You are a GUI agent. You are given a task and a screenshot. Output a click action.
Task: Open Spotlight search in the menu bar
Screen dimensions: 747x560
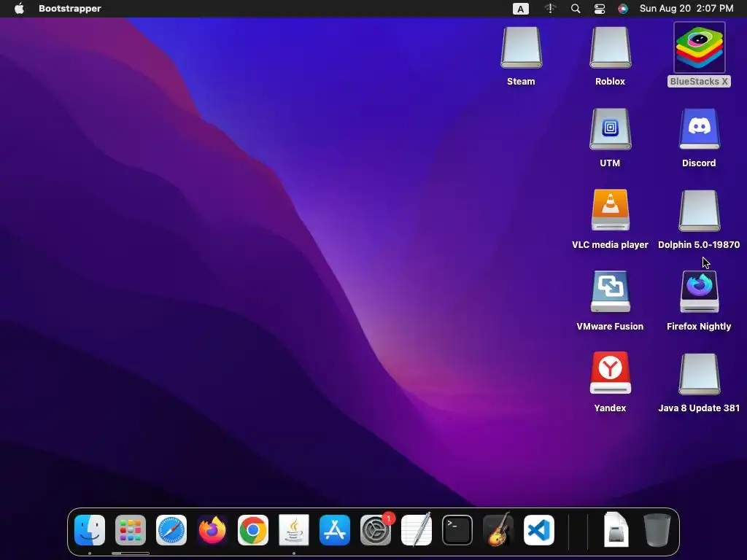(x=576, y=9)
